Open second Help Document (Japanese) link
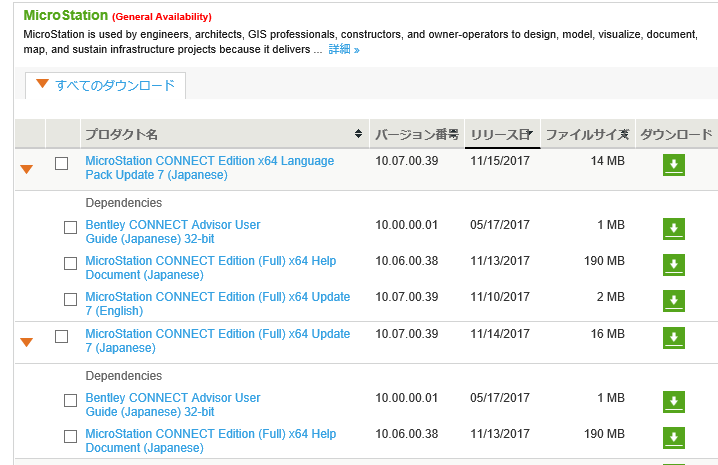718x465 pixels. coord(211,440)
